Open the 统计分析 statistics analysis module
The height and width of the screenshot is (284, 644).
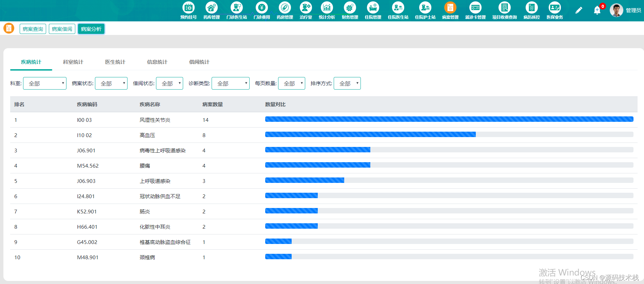tap(327, 11)
